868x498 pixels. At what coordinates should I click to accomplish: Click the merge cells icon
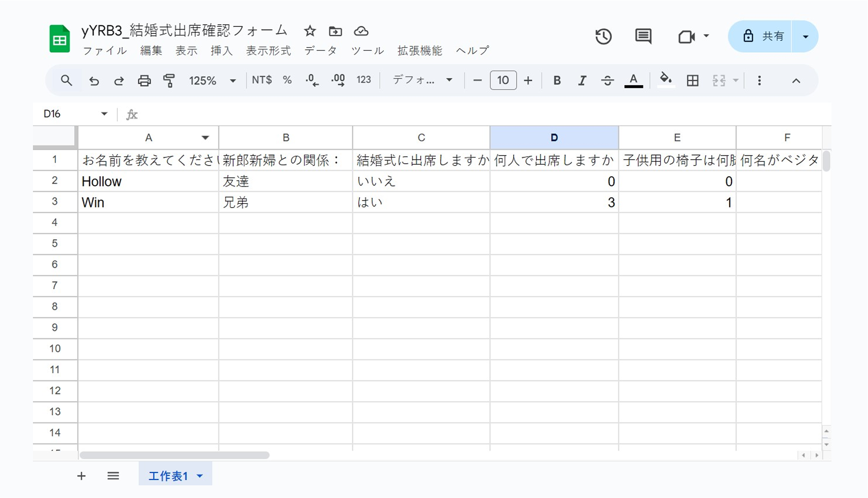click(x=719, y=80)
